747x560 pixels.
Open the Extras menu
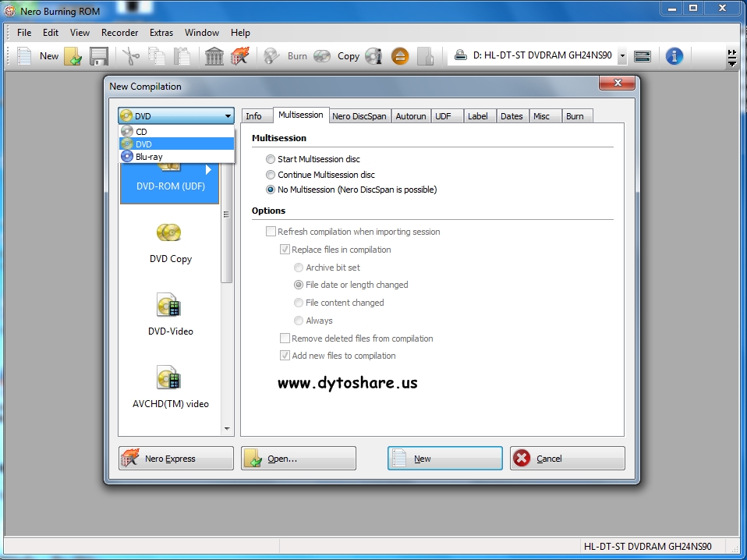pyautogui.click(x=161, y=33)
